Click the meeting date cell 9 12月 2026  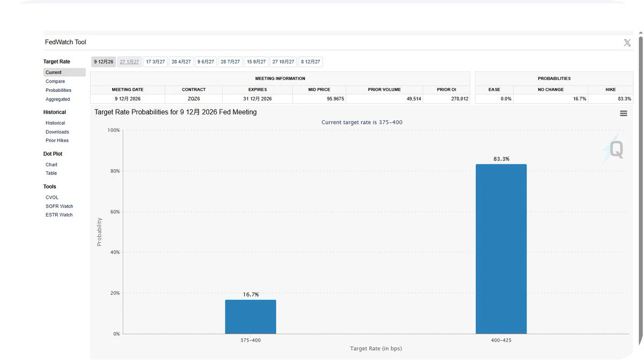click(128, 99)
